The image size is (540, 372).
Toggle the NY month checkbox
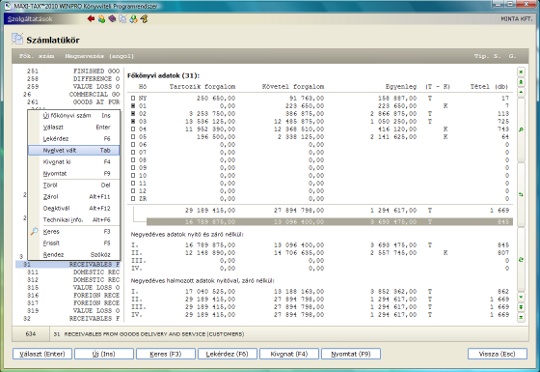133,98
